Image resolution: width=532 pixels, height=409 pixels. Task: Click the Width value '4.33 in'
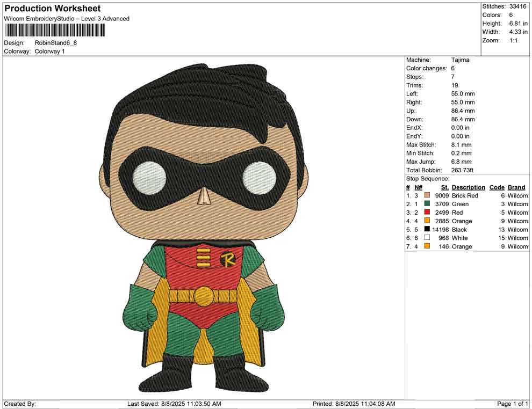point(518,32)
